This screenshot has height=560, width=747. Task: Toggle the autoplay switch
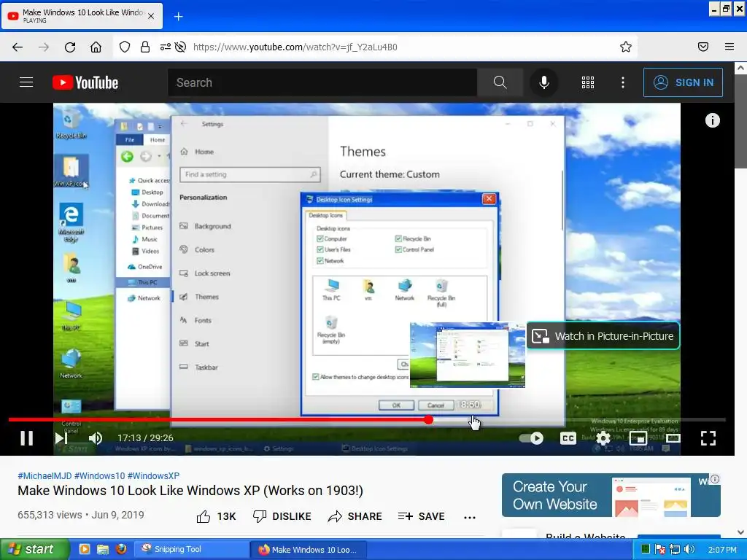click(532, 438)
